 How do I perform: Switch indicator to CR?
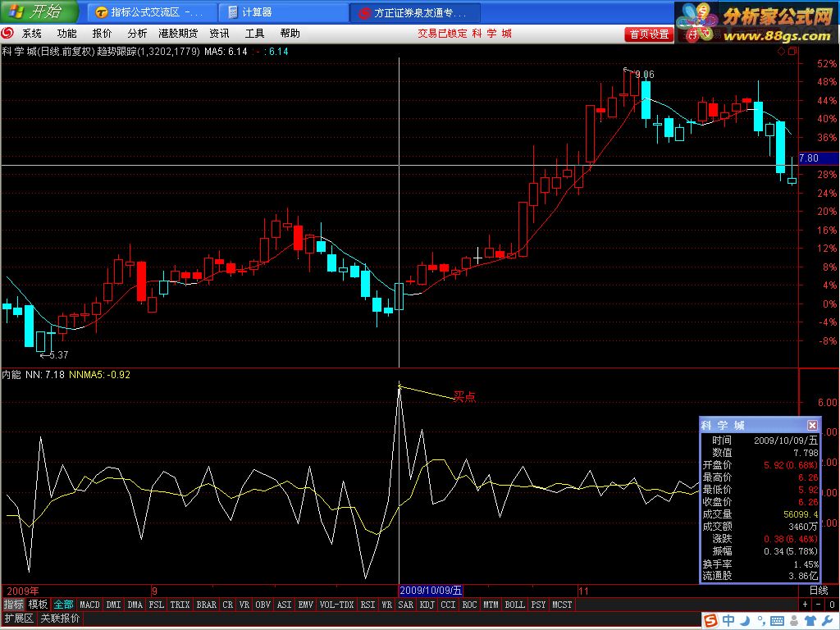coord(228,605)
